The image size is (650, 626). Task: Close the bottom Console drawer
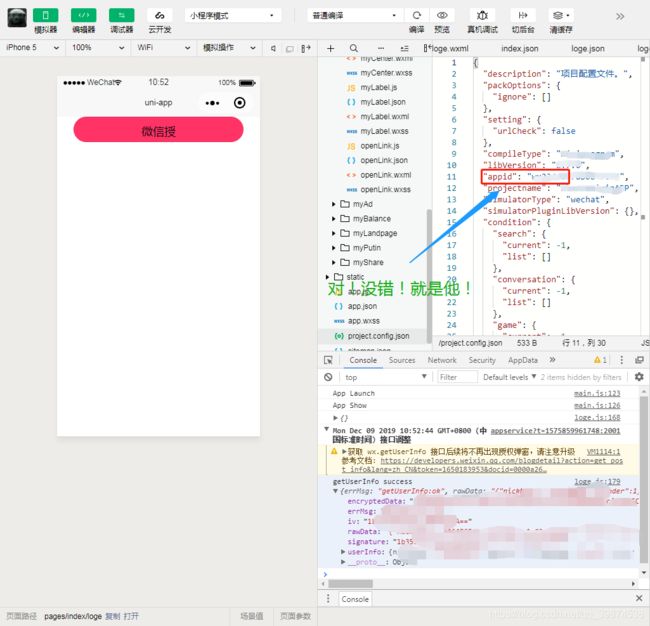coord(639,598)
